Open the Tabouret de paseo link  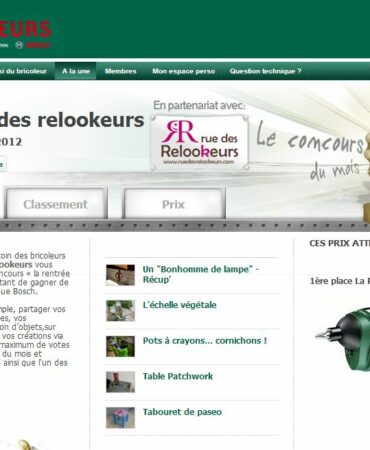click(182, 412)
